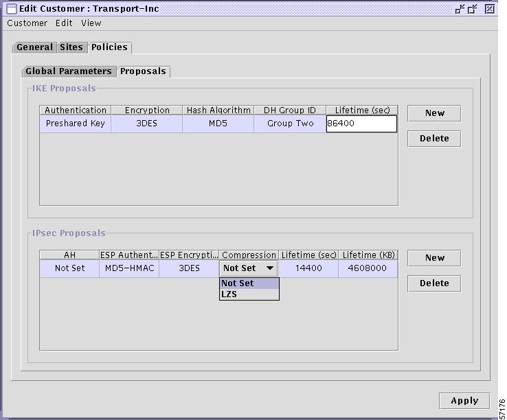Switch to the Sites tab
Screen dimensions: 507x420
coord(71,47)
